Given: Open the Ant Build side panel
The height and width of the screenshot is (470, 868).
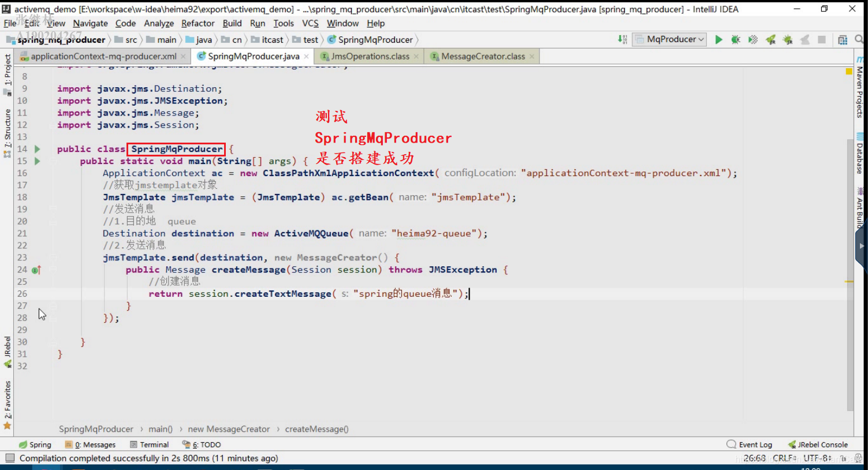Looking at the screenshot, I should (x=860, y=207).
